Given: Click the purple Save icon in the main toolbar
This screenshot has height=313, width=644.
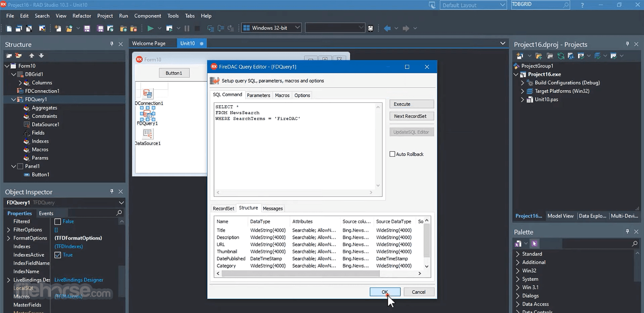Looking at the screenshot, I should pyautogui.click(x=87, y=29).
